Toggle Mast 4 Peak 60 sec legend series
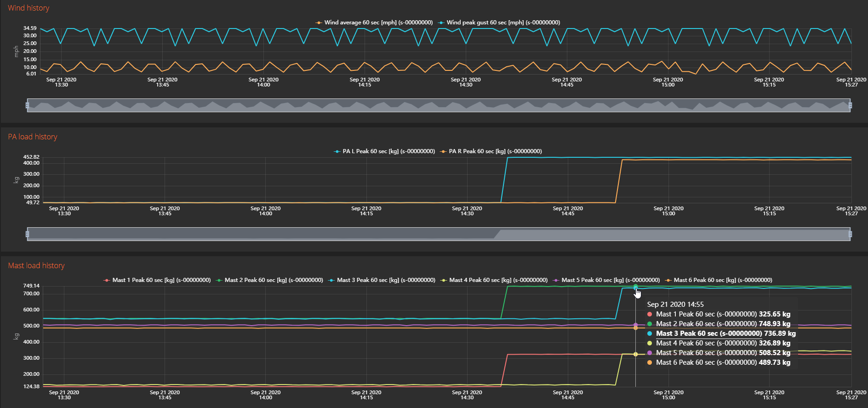Image resolution: width=868 pixels, height=408 pixels. coord(494,280)
